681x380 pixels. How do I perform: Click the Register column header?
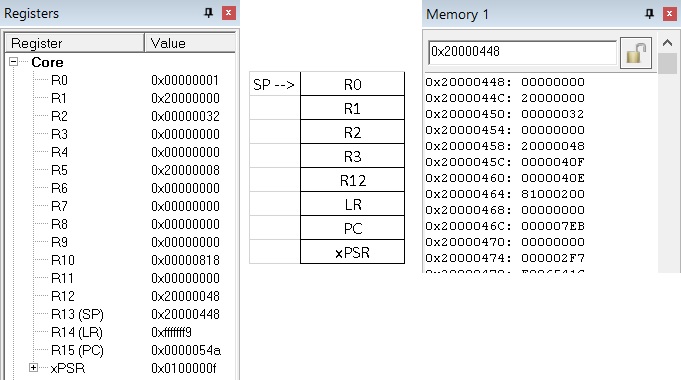[x=74, y=43]
